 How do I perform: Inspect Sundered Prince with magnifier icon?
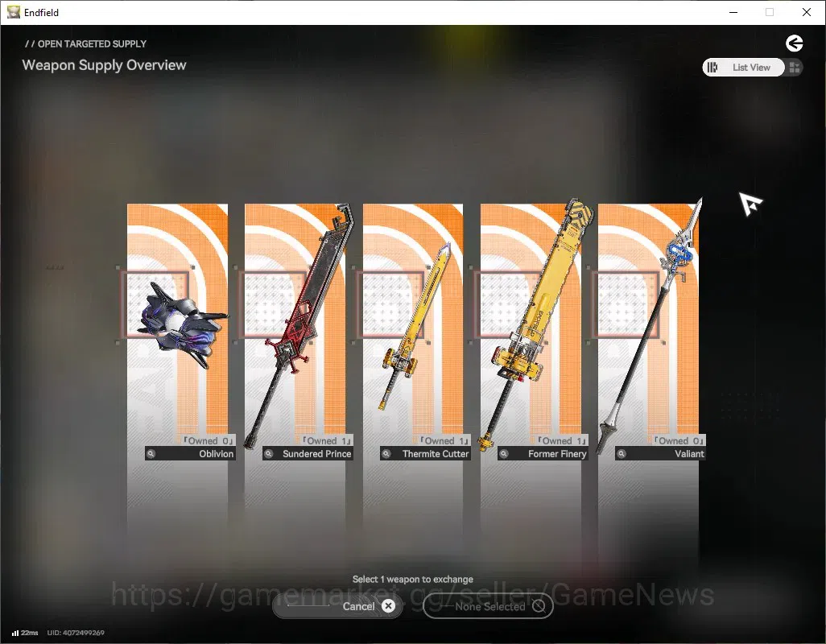point(269,453)
